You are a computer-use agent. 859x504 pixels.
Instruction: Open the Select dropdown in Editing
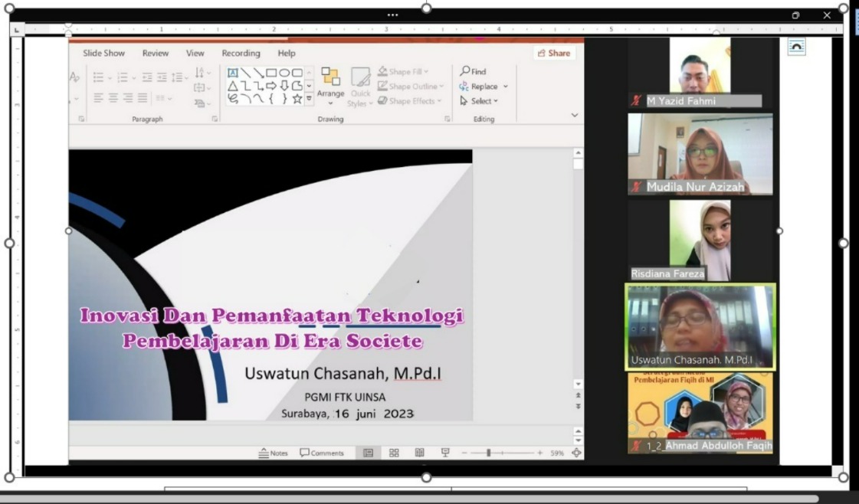(x=480, y=101)
